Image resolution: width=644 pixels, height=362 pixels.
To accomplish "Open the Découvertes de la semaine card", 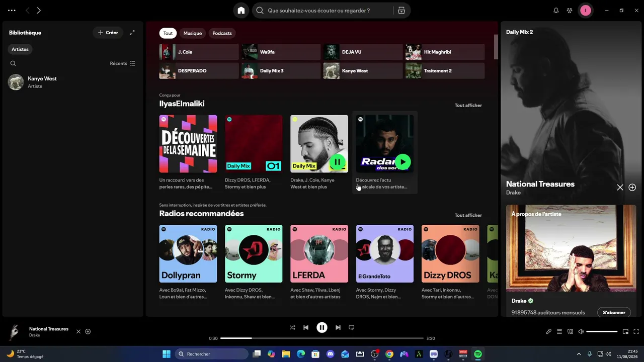I will [188, 152].
